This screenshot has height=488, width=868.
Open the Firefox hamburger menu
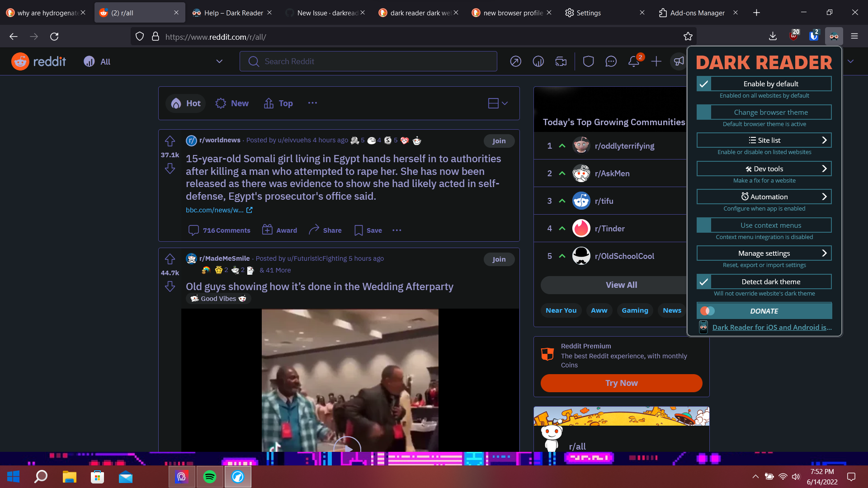click(x=854, y=36)
